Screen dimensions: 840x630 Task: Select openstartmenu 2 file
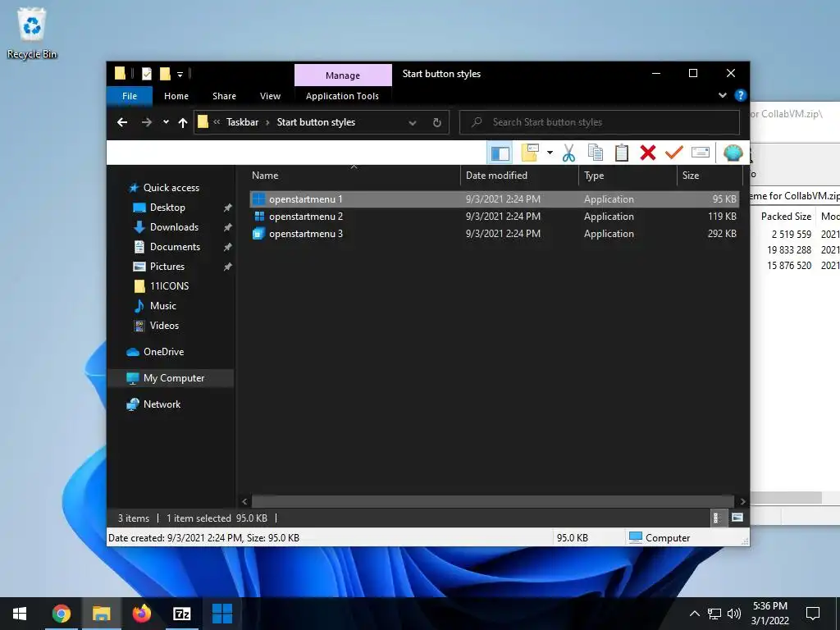tap(495, 217)
